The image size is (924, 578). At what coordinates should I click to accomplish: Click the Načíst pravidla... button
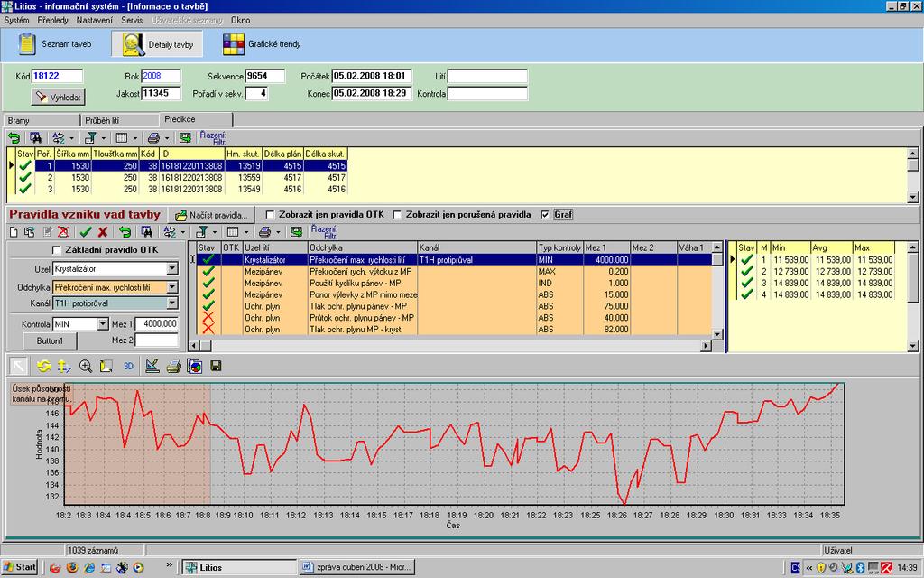click(x=211, y=215)
